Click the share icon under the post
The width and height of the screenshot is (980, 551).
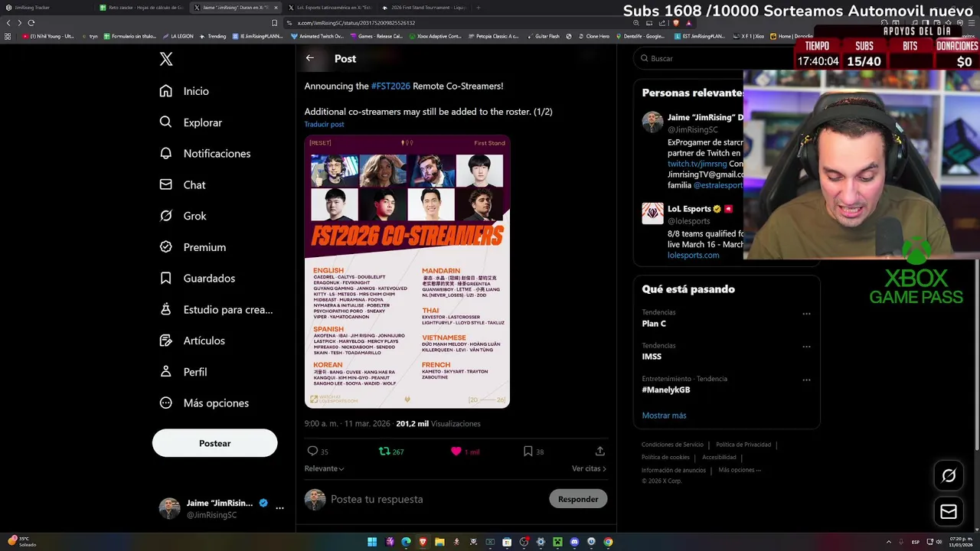pyautogui.click(x=600, y=452)
